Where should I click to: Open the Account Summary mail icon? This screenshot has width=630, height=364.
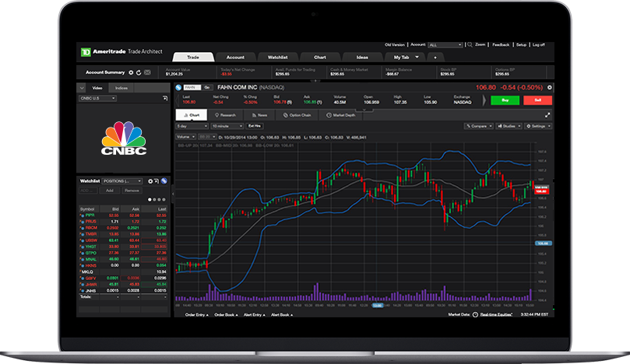tap(147, 72)
